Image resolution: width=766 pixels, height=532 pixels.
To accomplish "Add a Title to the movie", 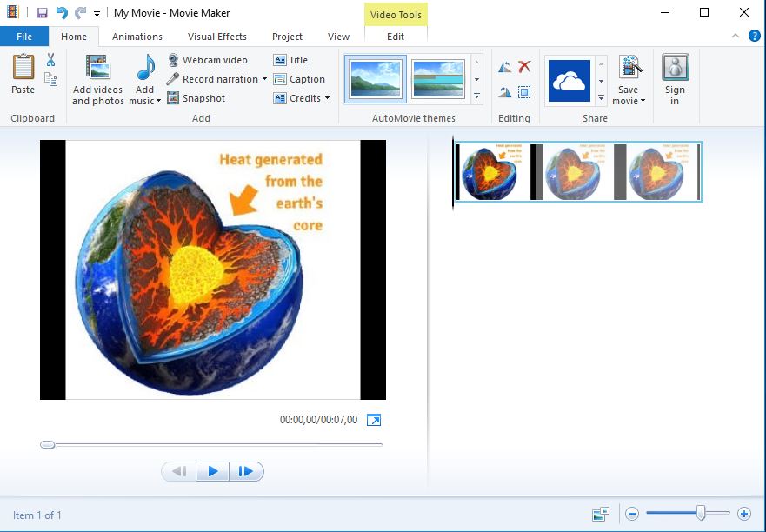I will pyautogui.click(x=296, y=59).
